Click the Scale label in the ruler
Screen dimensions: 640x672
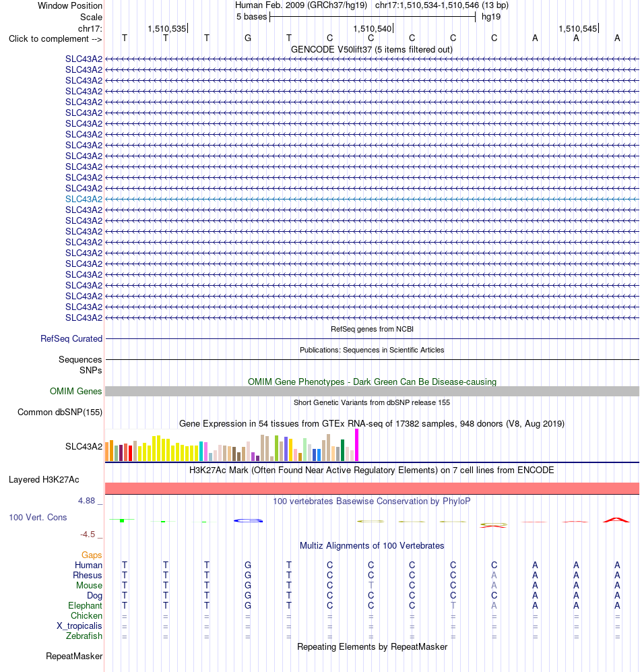pos(91,17)
